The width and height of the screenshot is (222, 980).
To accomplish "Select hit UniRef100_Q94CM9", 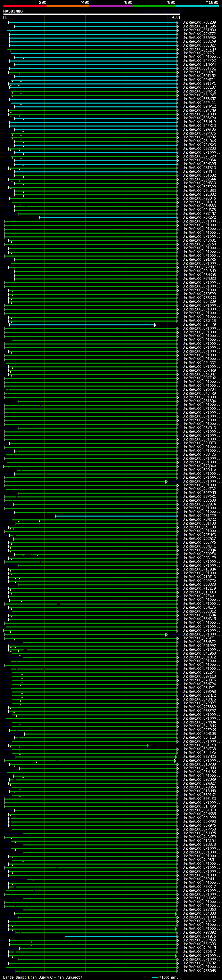I will (199, 110).
